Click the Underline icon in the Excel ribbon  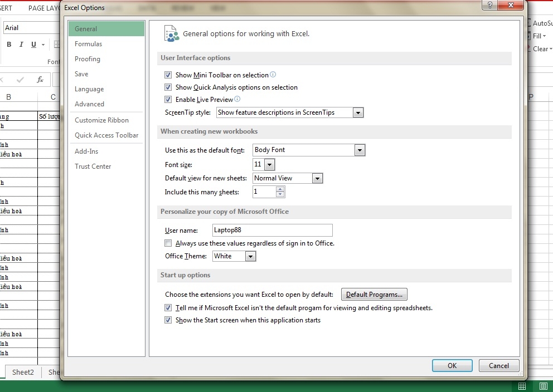[33, 45]
